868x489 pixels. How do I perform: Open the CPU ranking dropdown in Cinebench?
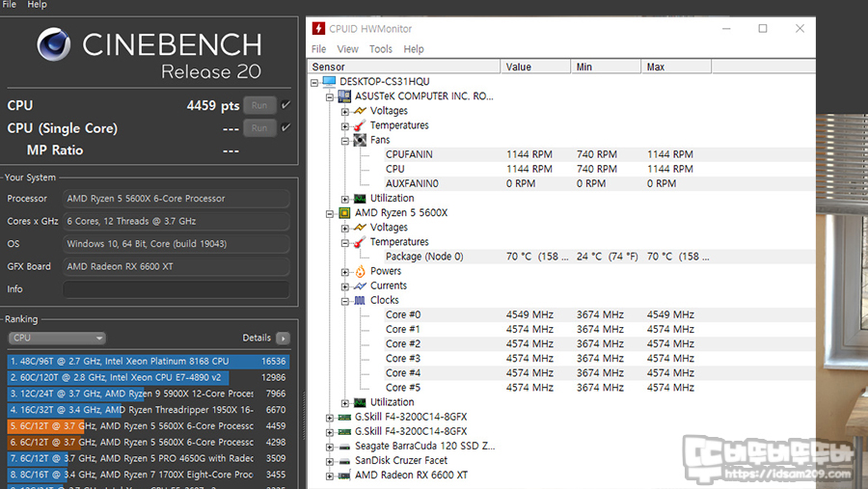57,338
